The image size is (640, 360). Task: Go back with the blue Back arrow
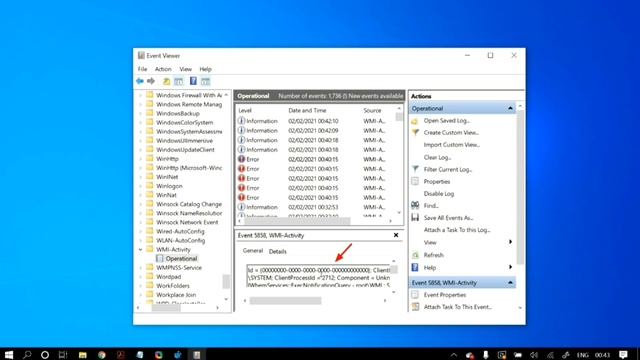click(x=140, y=81)
